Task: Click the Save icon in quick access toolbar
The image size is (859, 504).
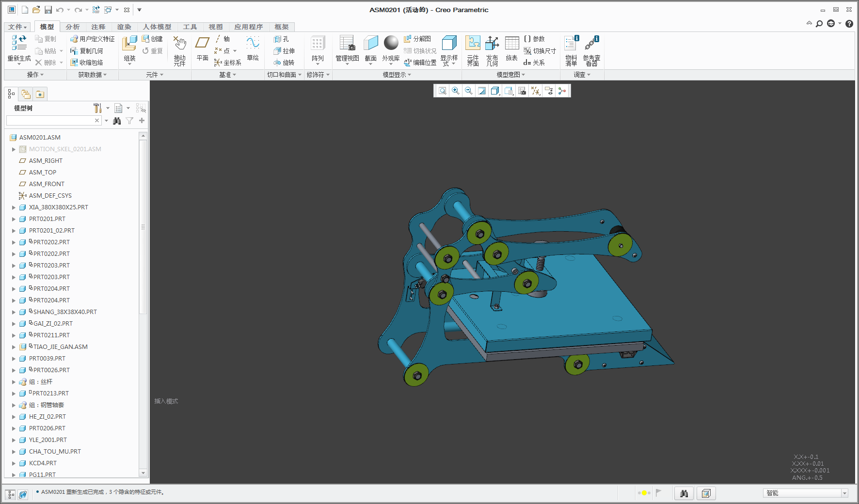Action: pos(48,10)
